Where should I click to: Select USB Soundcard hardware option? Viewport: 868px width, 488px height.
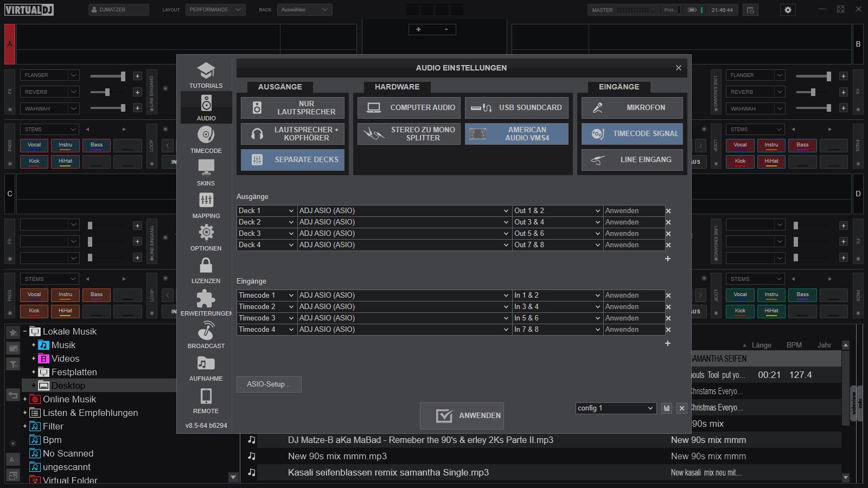516,107
